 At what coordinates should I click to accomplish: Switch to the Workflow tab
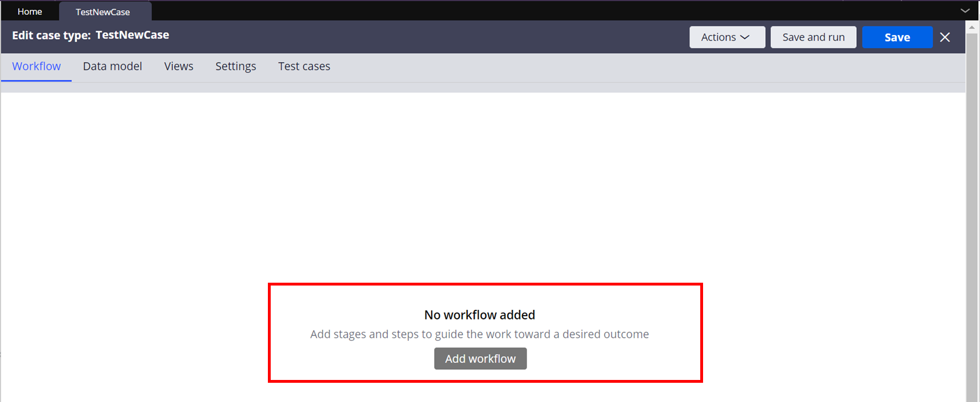[36, 66]
